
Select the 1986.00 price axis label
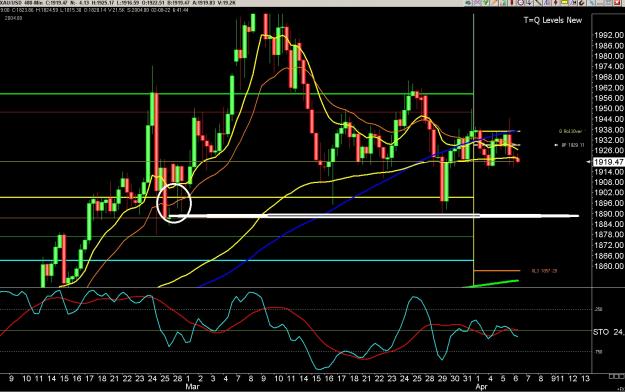pos(609,46)
